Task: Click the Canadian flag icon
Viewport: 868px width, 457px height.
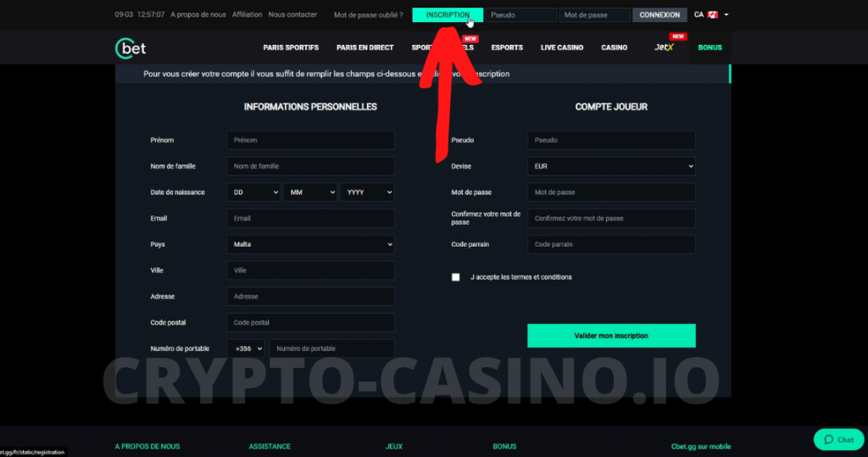Action: point(712,15)
